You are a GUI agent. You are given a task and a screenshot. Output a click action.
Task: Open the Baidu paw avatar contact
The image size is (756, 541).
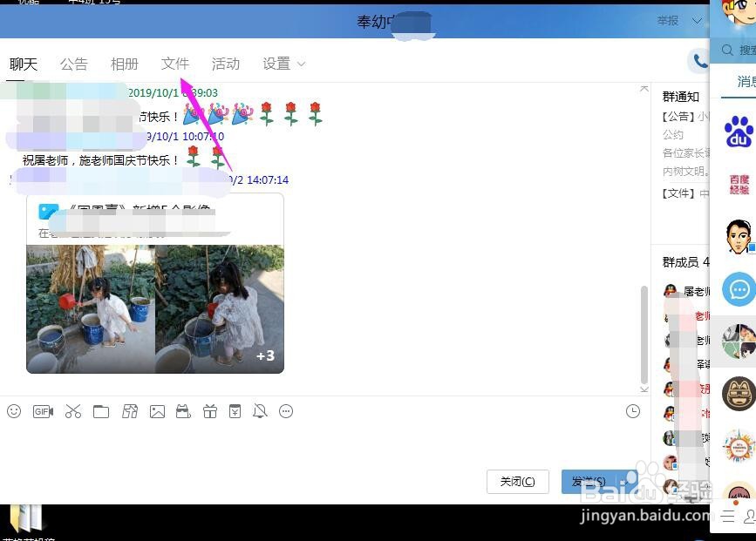(739, 131)
